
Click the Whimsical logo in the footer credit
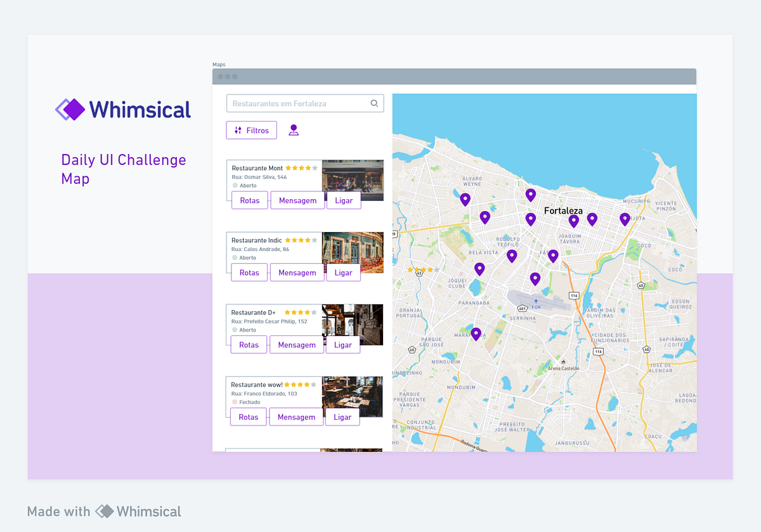coord(103,510)
